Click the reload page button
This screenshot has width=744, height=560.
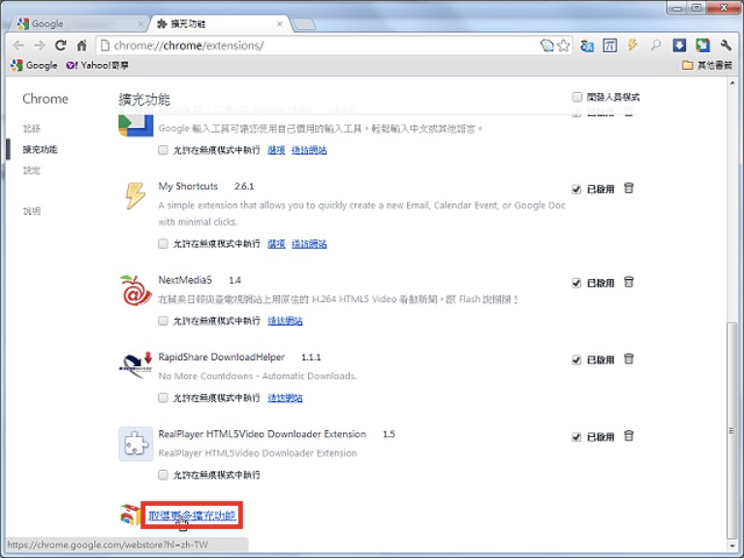tap(61, 46)
